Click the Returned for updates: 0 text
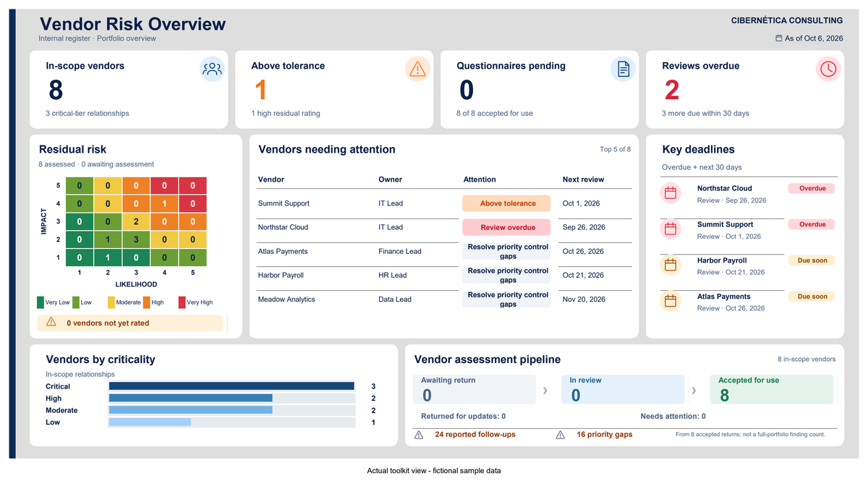The width and height of the screenshot is (868, 484). pos(464,416)
